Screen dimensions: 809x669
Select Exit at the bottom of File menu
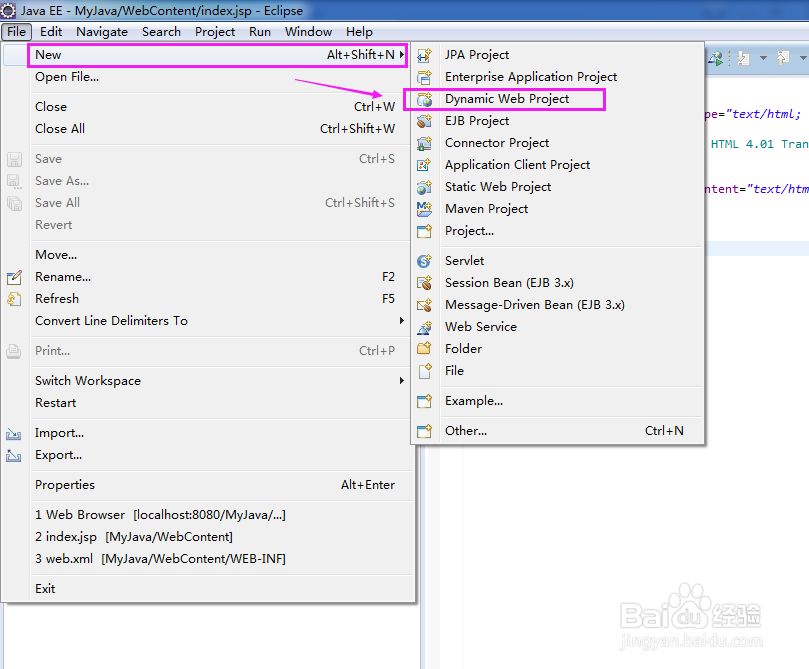point(46,588)
